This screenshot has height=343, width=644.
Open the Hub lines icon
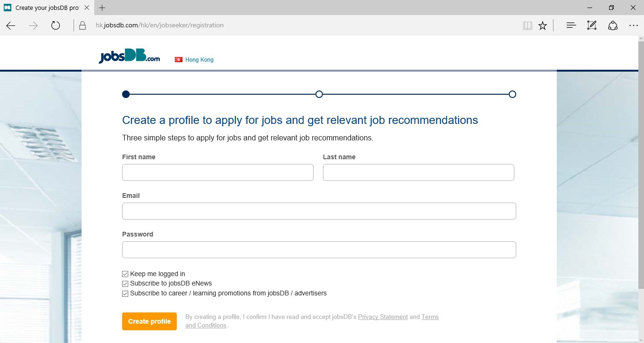(x=571, y=25)
